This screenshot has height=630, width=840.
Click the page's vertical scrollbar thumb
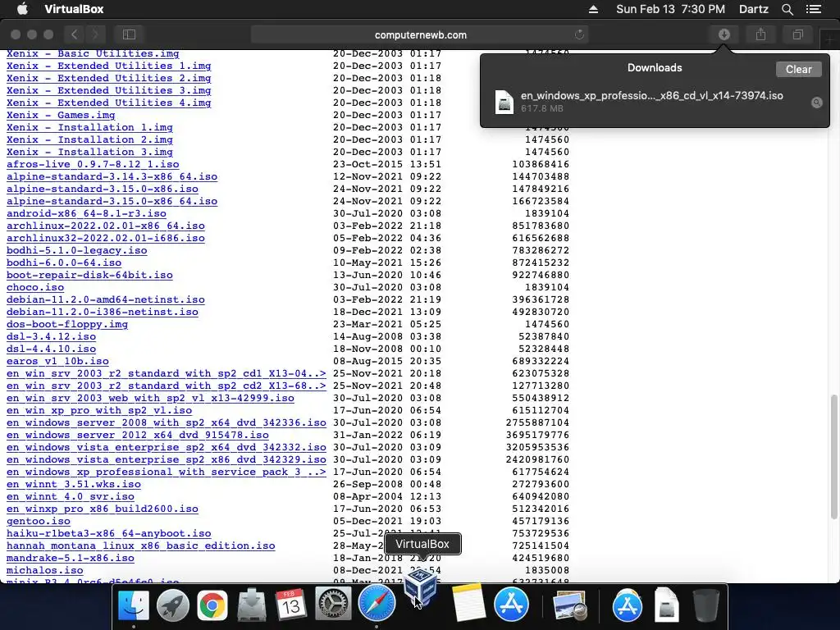pyautogui.click(x=833, y=457)
